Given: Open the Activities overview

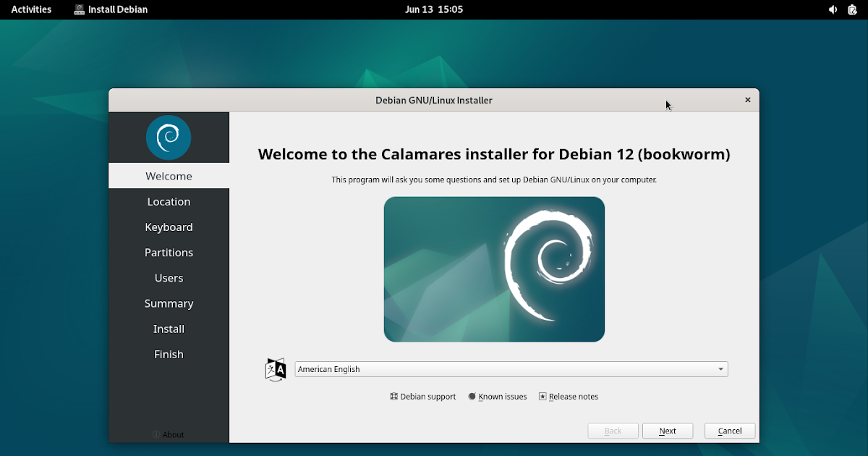Looking at the screenshot, I should (x=31, y=9).
